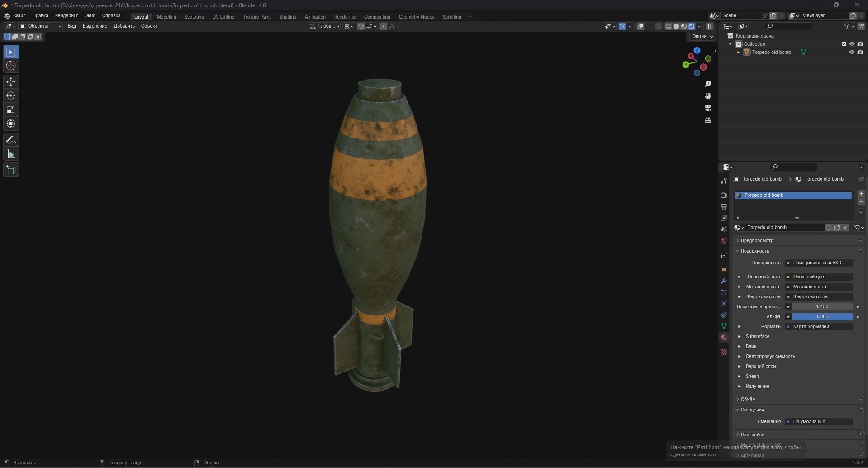Switch to the UV Editing workspace tab

pyautogui.click(x=223, y=17)
